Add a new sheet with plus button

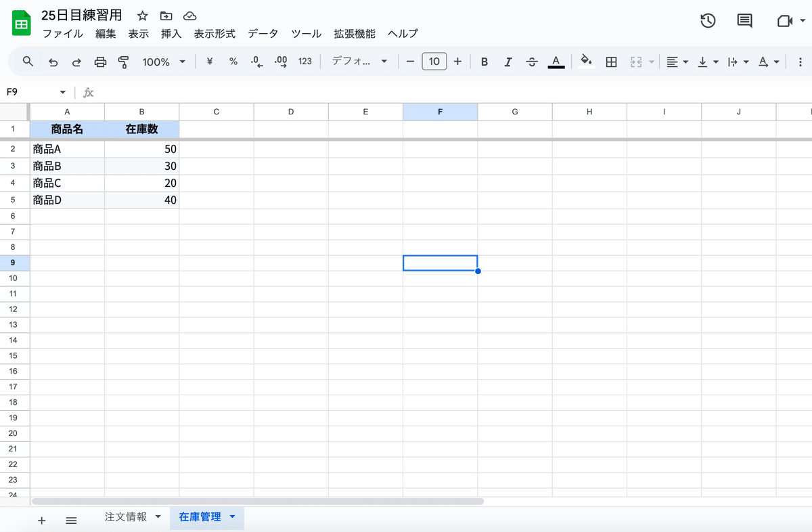click(x=41, y=520)
